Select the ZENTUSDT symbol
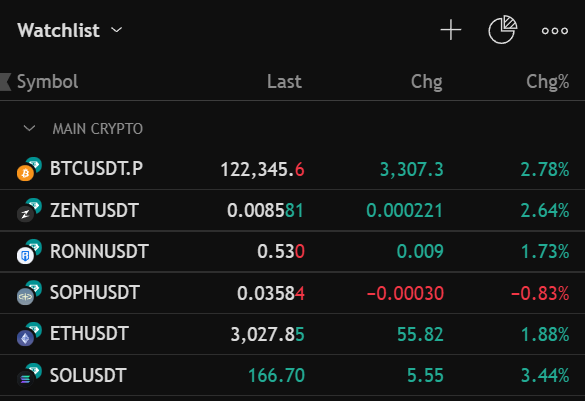This screenshot has width=585, height=401. [x=94, y=210]
